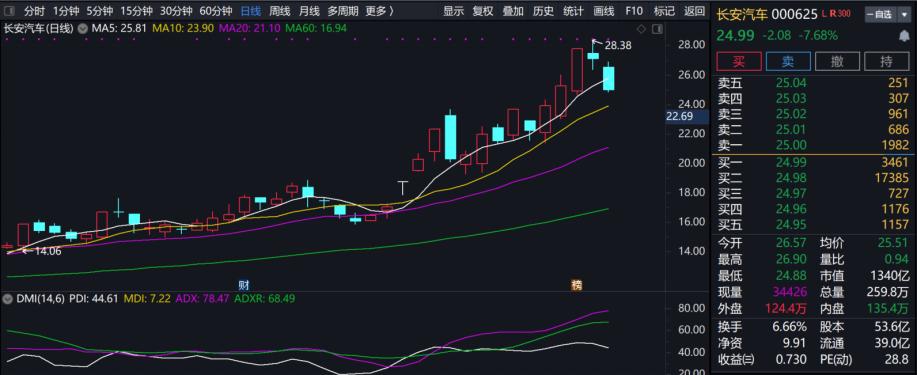Click the 22.69 price axis marker

click(680, 116)
